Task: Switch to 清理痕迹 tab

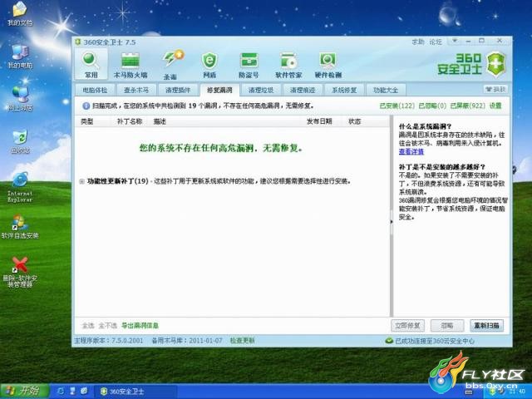Action: (x=303, y=91)
